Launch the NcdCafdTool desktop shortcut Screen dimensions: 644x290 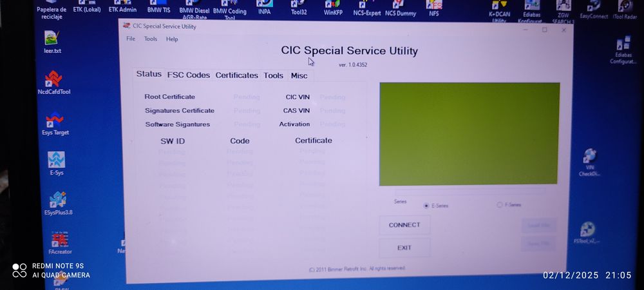(54, 82)
